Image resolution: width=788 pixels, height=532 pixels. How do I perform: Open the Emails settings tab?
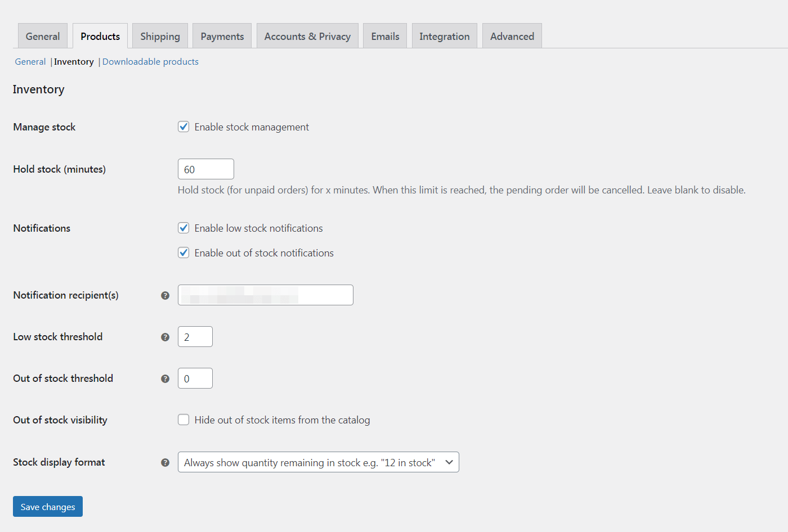[x=385, y=37]
